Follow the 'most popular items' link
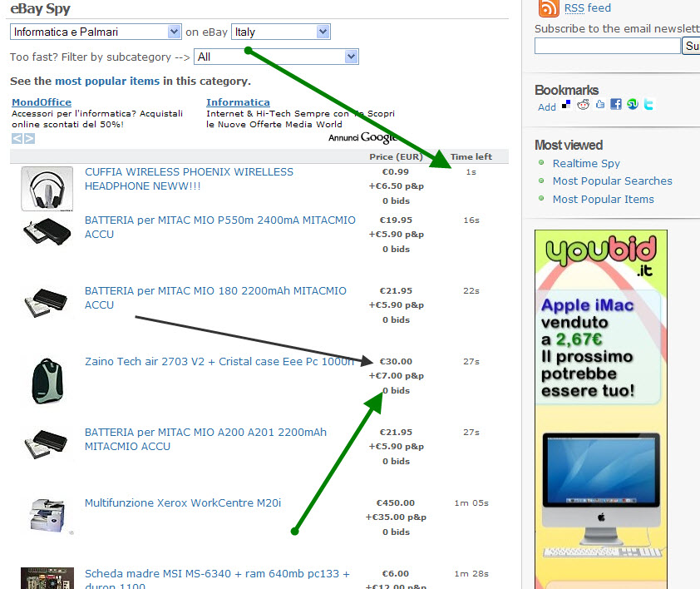Image resolution: width=700 pixels, height=589 pixels. point(107,81)
